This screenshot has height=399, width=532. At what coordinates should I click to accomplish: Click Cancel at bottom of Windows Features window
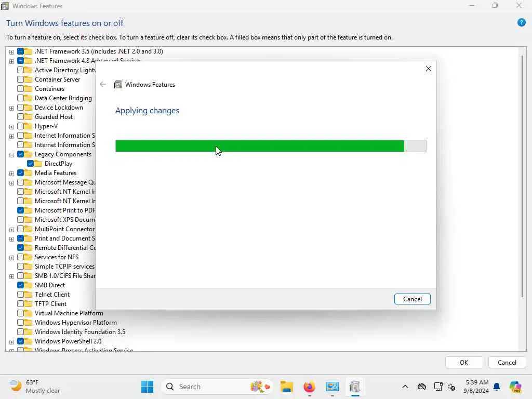click(x=507, y=362)
